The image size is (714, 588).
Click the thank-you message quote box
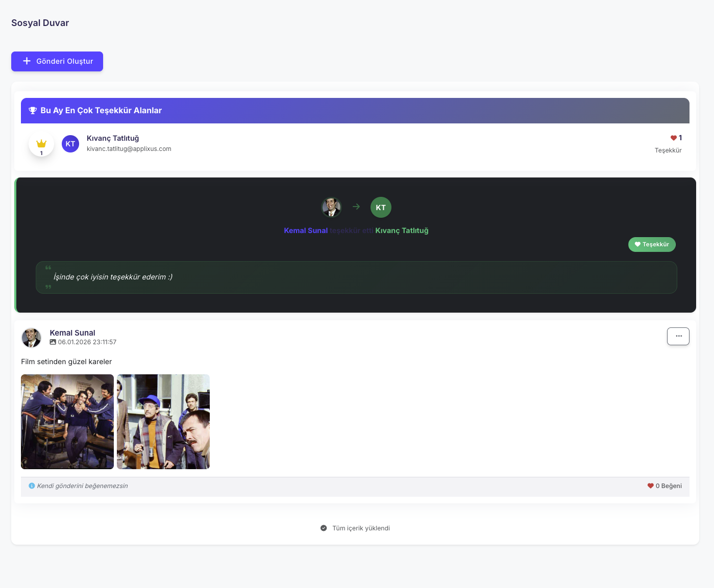[x=356, y=277]
